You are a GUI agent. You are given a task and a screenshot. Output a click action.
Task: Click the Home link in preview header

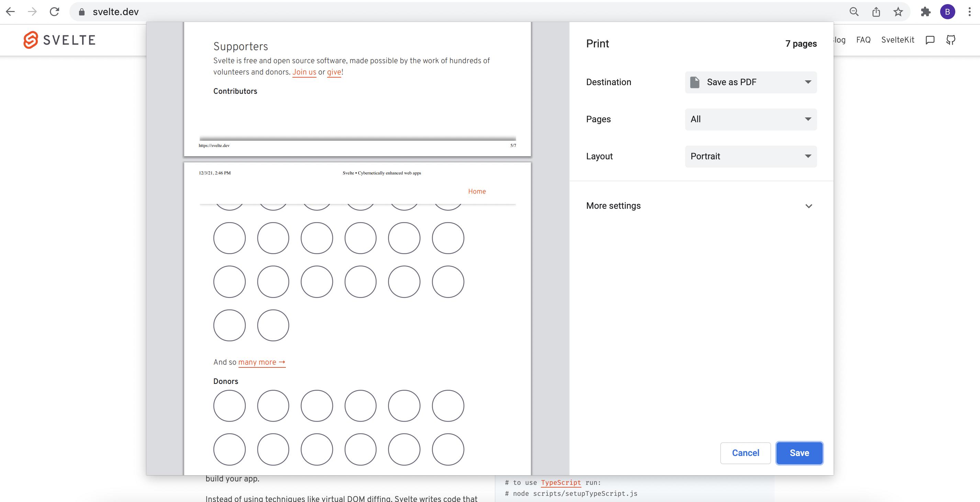point(477,192)
